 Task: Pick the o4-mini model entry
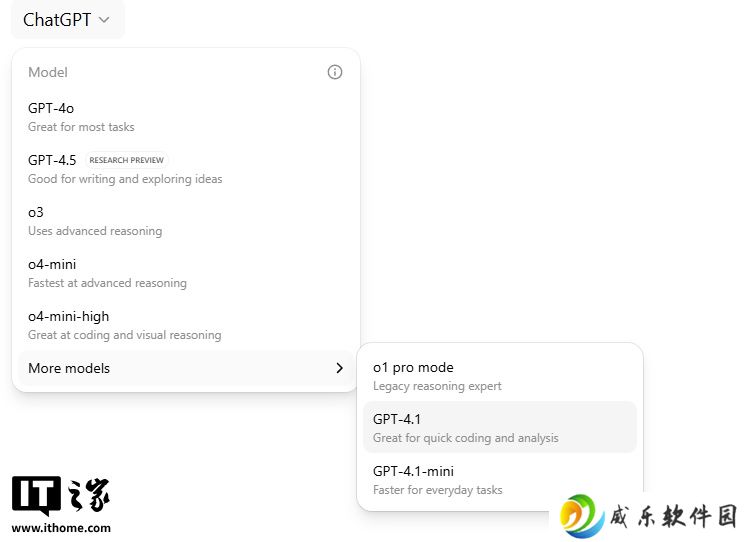click(x=185, y=273)
